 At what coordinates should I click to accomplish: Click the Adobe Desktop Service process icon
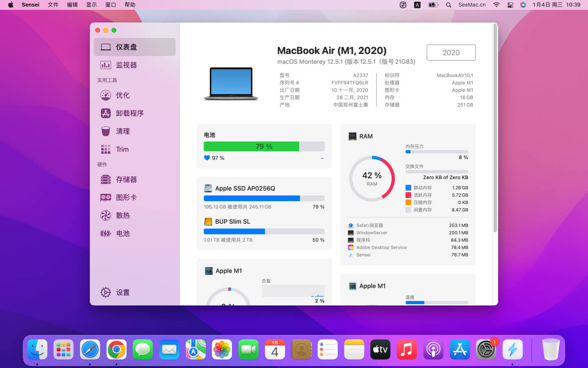tap(350, 247)
